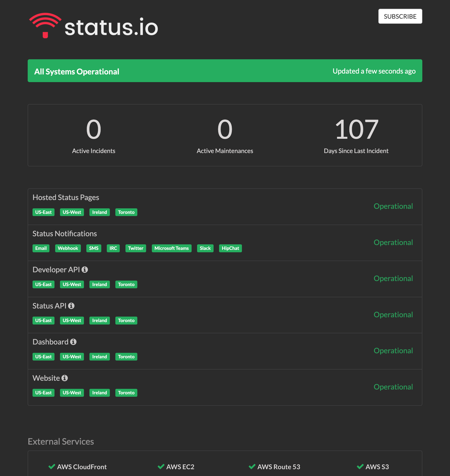Image resolution: width=450 pixels, height=476 pixels.
Task: Select US-West tag under Developer API
Action: point(72,285)
